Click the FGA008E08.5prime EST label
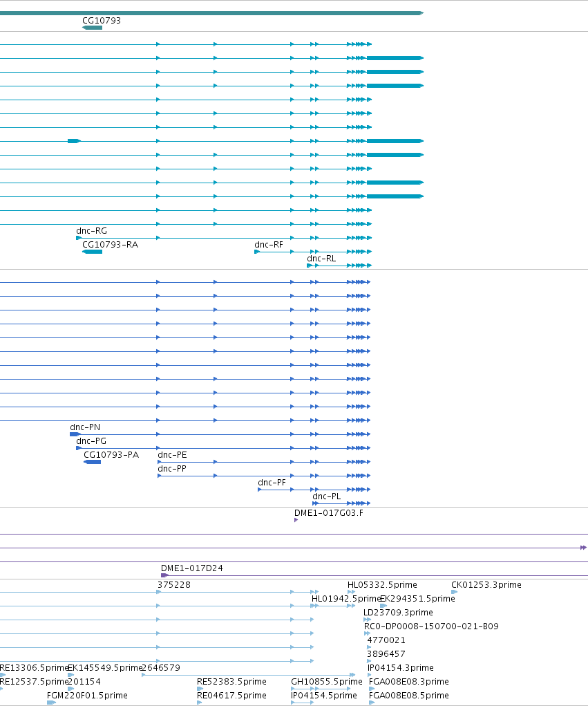This screenshot has width=588, height=706. (x=408, y=696)
